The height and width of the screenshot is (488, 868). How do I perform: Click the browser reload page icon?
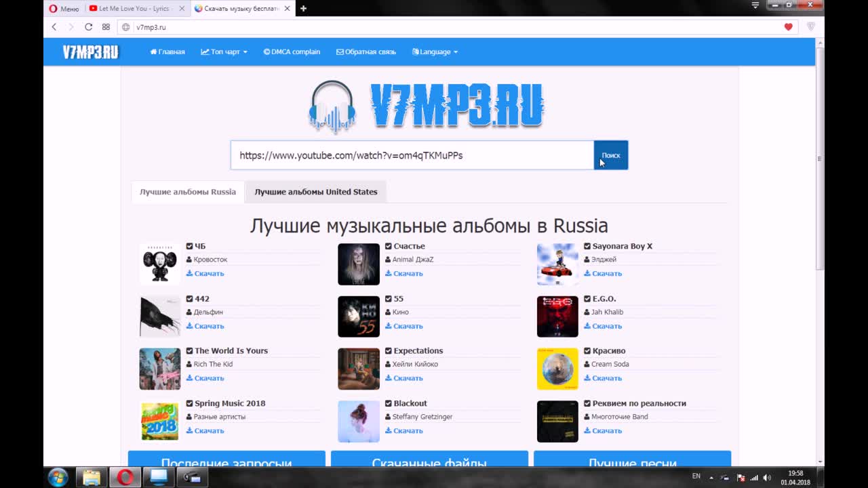[88, 27]
